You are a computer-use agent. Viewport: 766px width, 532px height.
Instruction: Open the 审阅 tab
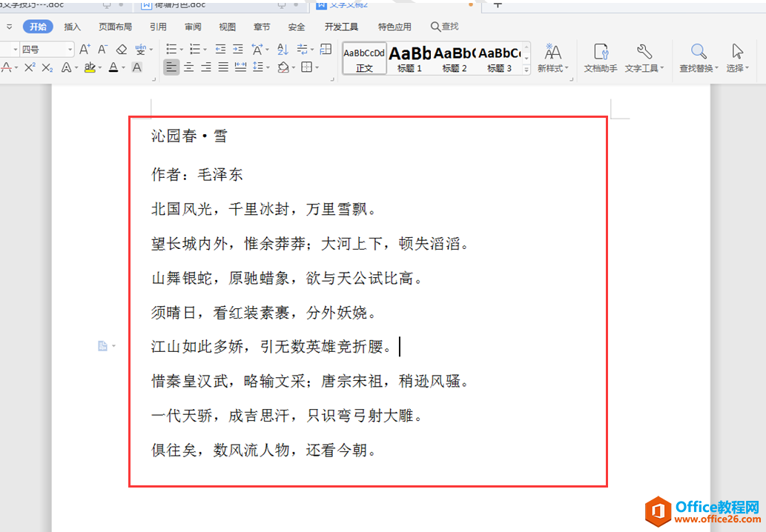(193, 27)
